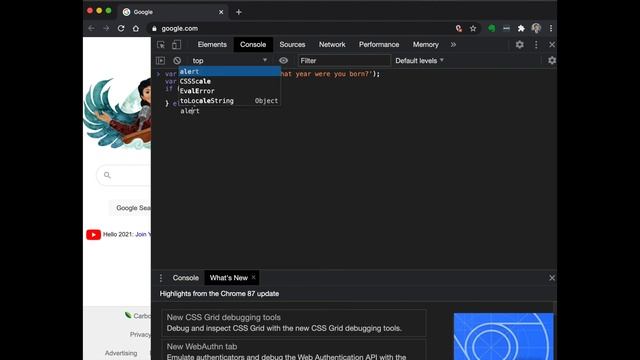Go back in browser history

coord(91,28)
